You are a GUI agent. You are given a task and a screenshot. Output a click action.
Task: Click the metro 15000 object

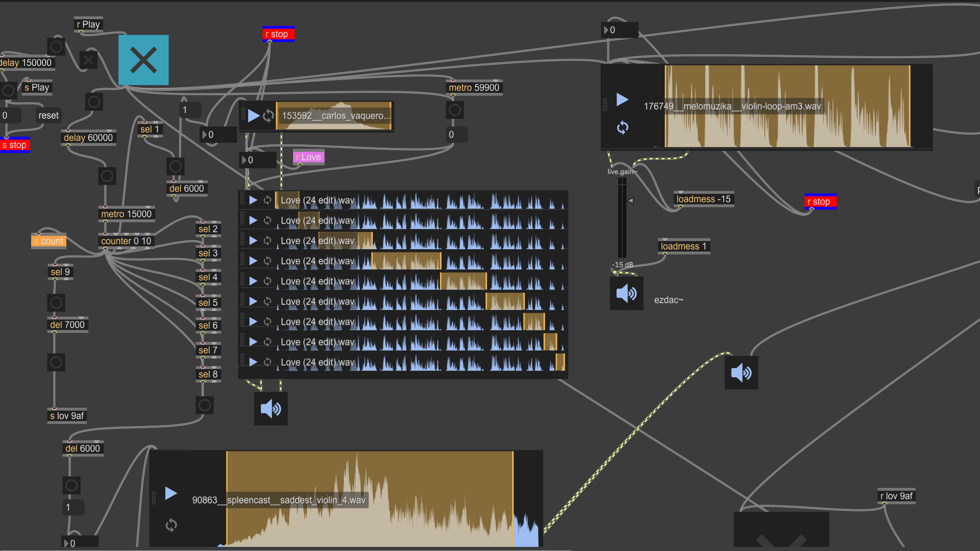pos(126,214)
